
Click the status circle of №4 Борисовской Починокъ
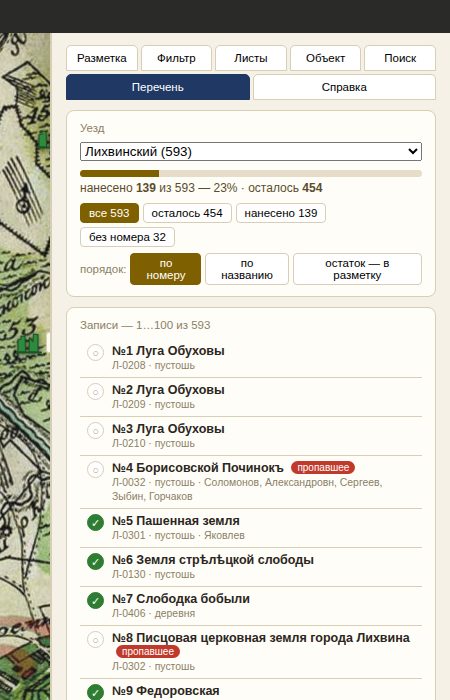pyautogui.click(x=95, y=470)
